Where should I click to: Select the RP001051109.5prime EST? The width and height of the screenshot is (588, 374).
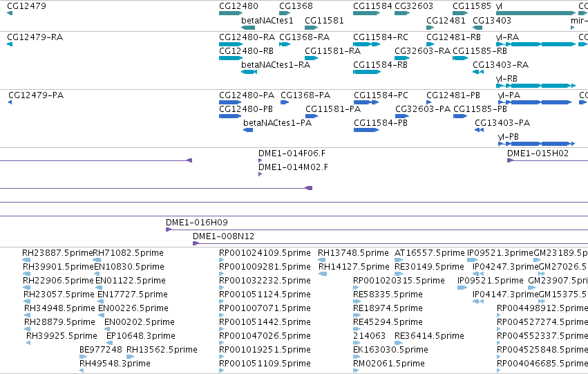click(221, 371)
